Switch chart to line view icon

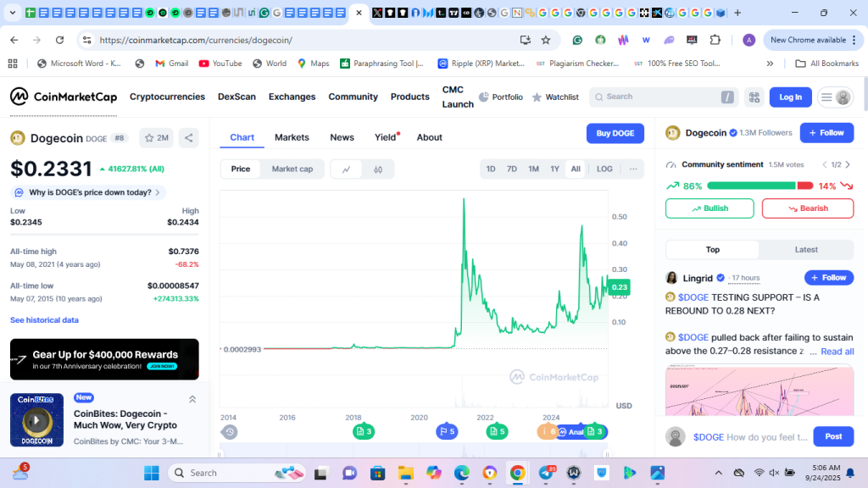pos(347,169)
